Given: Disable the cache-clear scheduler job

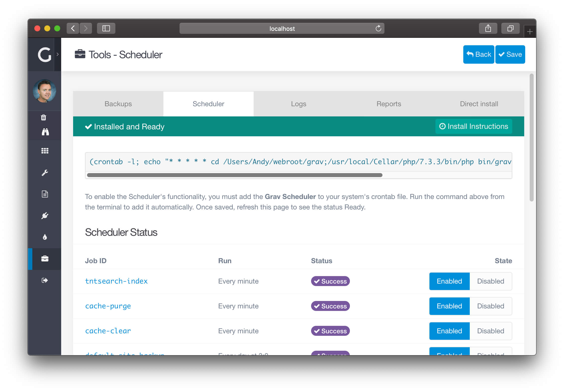Looking at the screenshot, I should coord(490,331).
